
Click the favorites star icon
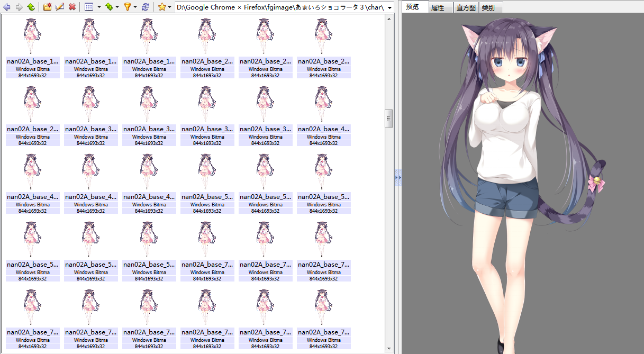(162, 7)
